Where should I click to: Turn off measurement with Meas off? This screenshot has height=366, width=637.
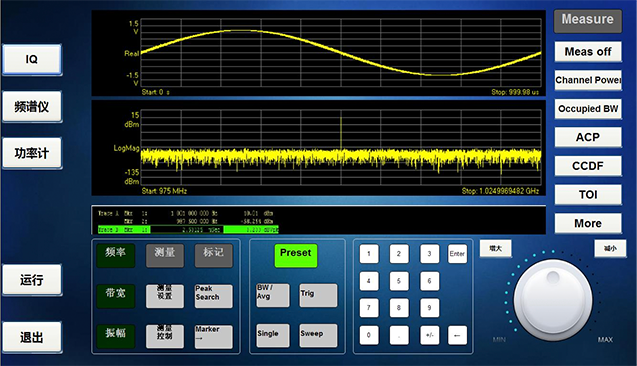click(x=588, y=52)
